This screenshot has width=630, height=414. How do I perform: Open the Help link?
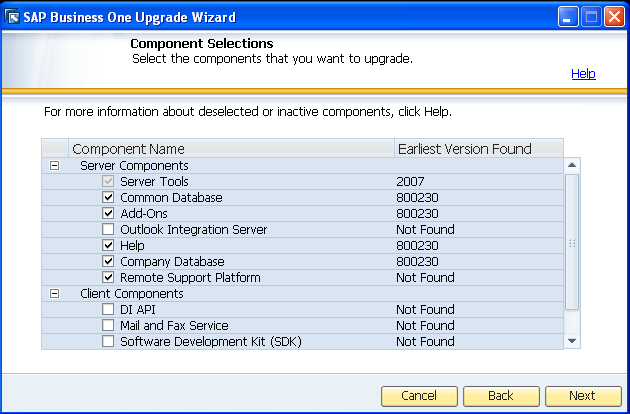(583, 74)
